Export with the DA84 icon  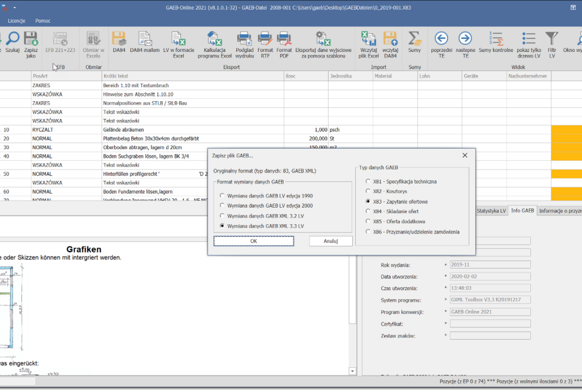click(x=118, y=44)
